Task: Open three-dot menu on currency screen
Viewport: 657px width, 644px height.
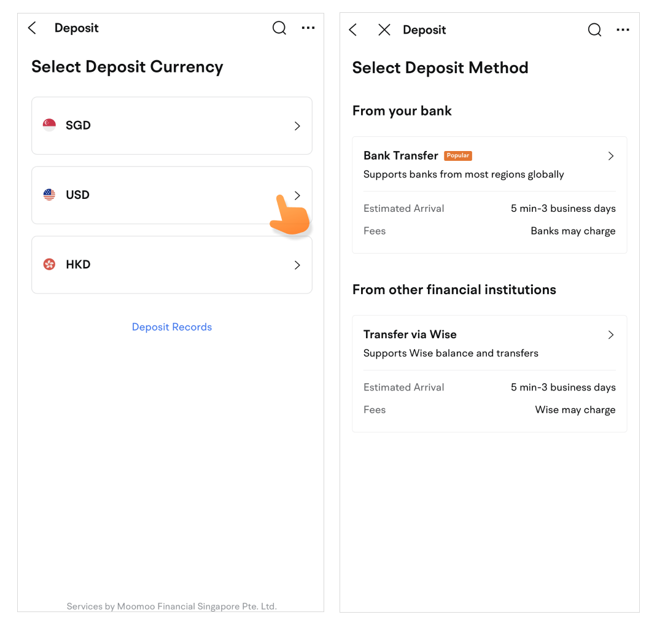Action: pos(308,28)
